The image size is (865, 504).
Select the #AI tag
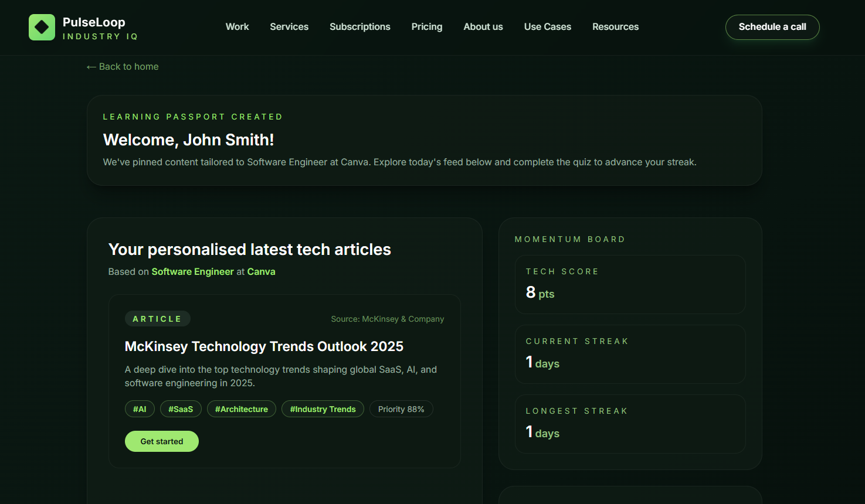click(x=140, y=409)
